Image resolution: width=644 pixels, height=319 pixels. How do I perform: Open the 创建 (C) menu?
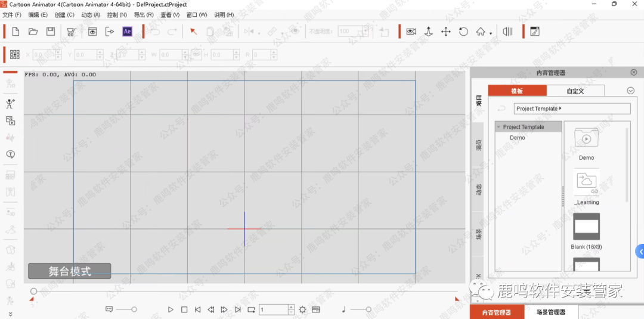64,14
